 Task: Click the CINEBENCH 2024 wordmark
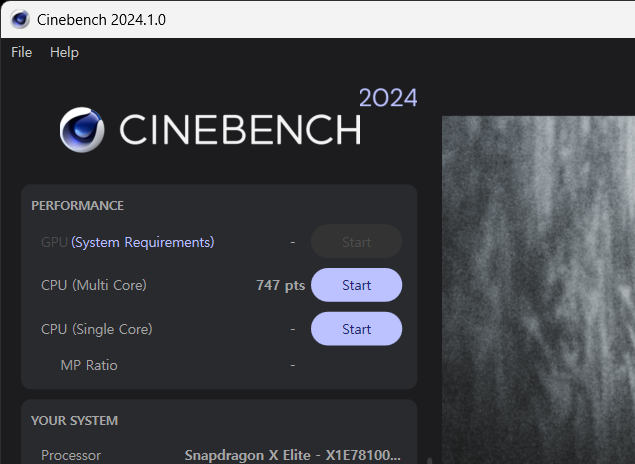268,118
